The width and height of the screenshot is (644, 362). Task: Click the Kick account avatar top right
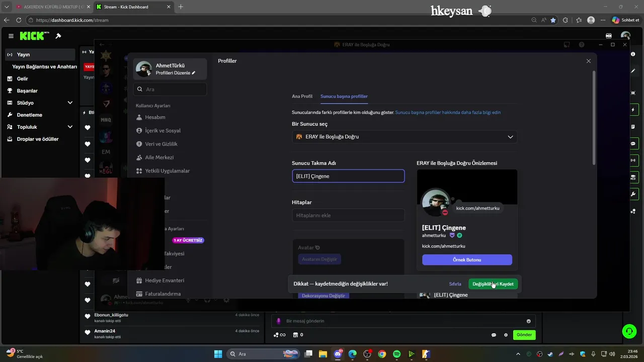(x=625, y=36)
